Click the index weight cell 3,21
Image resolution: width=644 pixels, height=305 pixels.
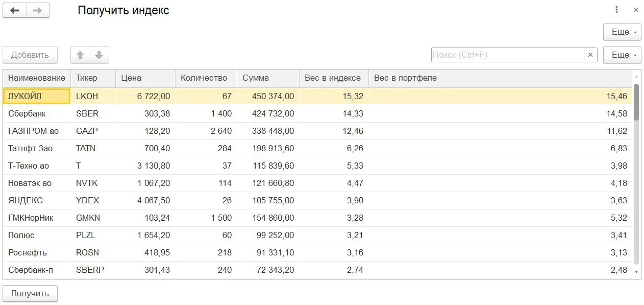334,235
